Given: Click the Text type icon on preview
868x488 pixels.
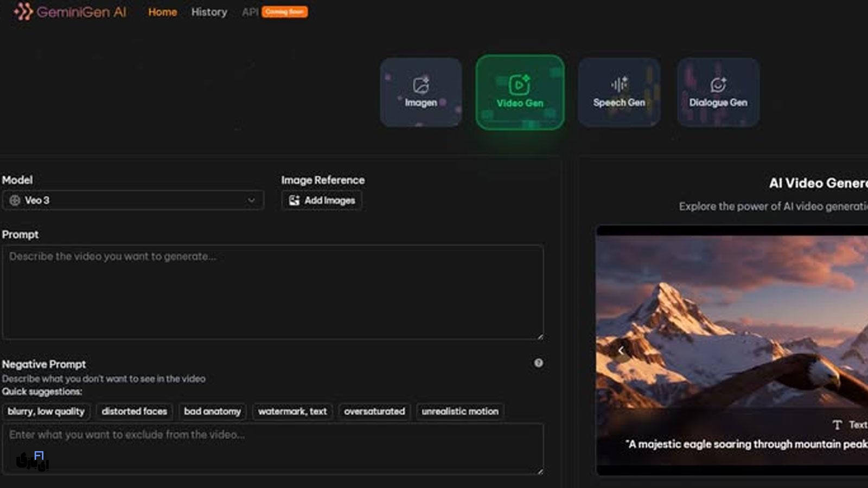Looking at the screenshot, I should pyautogui.click(x=837, y=425).
